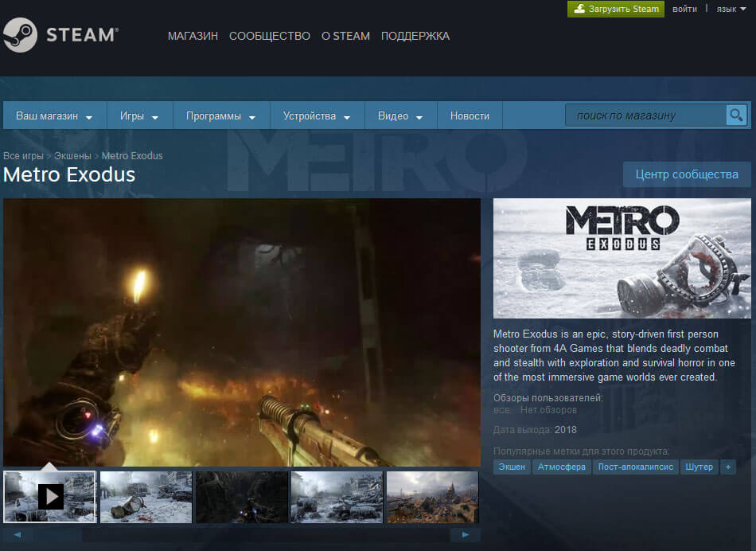
Task: Open Центр сообщества button
Action: 687,174
